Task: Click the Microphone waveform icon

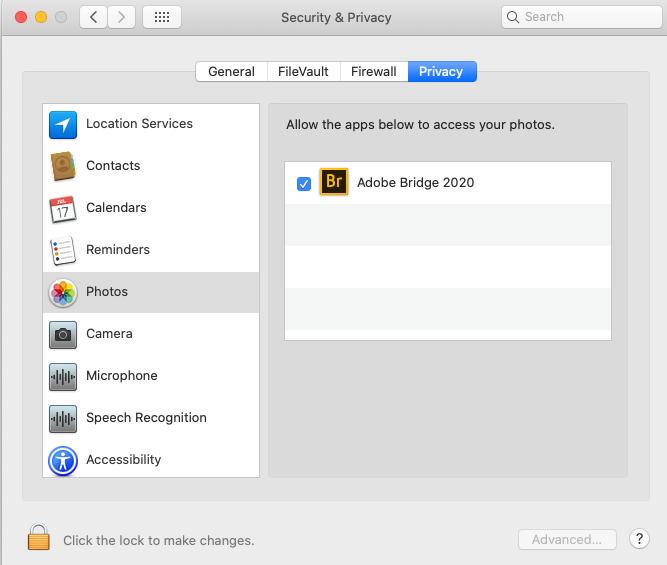Action: [x=63, y=377]
